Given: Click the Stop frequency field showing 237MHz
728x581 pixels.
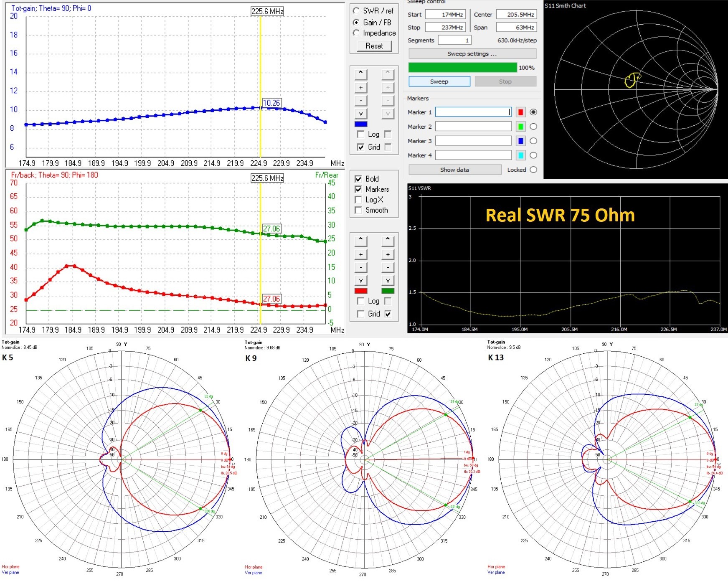Looking at the screenshot, I should pos(445,27).
